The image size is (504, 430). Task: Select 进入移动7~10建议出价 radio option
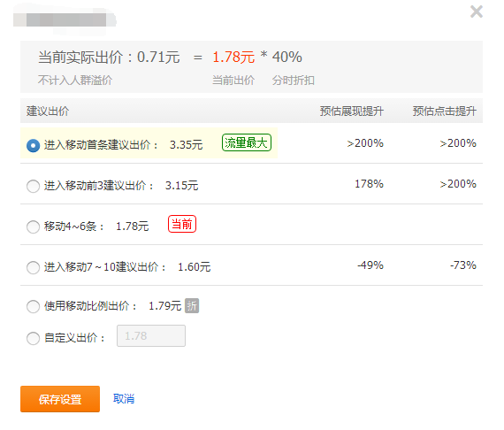33,267
